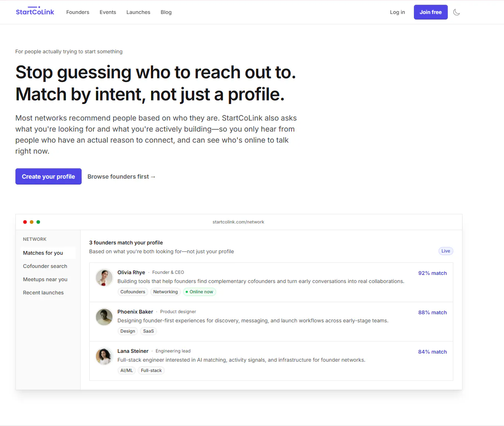The image size is (504, 426).
Task: Click the green window dot
Action: tap(38, 222)
